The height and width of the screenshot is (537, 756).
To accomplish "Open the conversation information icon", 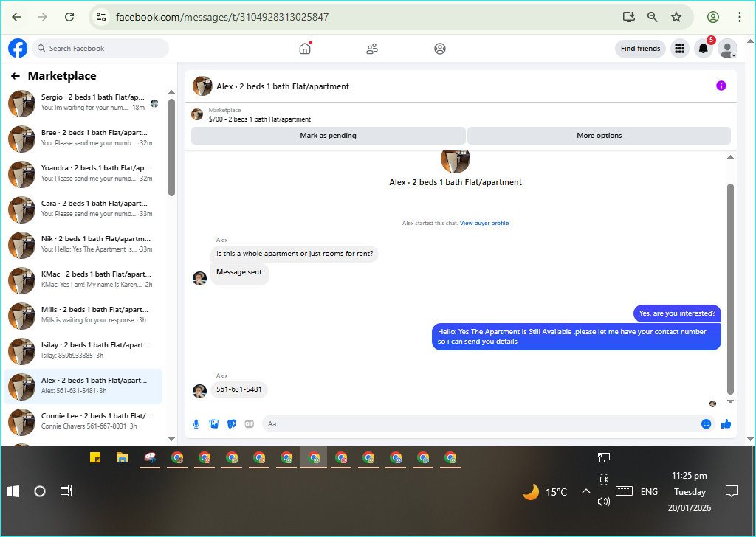I will click(x=721, y=86).
